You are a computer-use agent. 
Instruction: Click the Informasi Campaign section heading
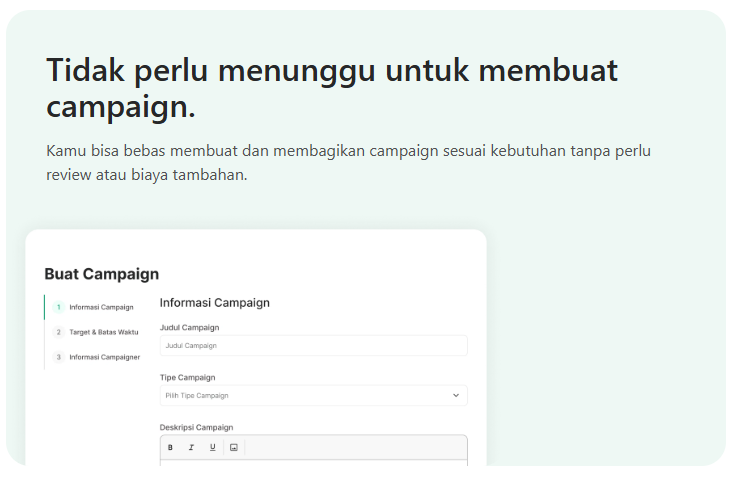click(x=215, y=303)
